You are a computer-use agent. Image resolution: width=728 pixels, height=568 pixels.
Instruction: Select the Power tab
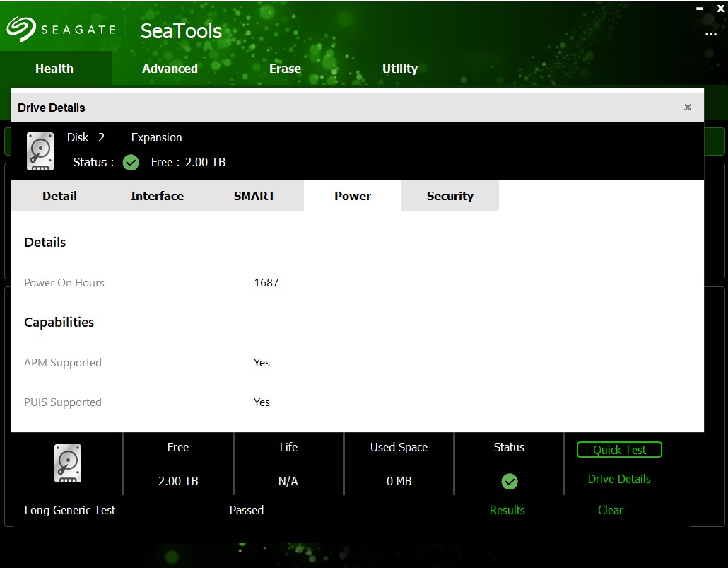(353, 196)
